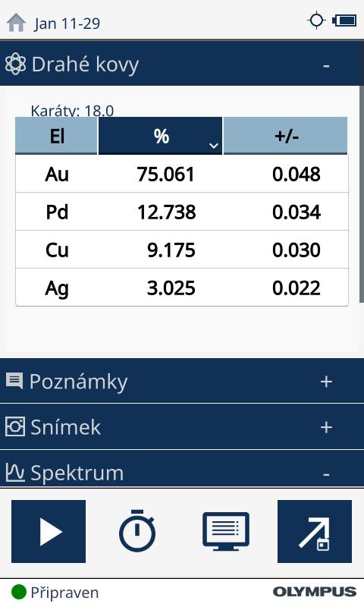Click the vertical scrollbar on the right edge
364x607 pixels.
coord(362,193)
